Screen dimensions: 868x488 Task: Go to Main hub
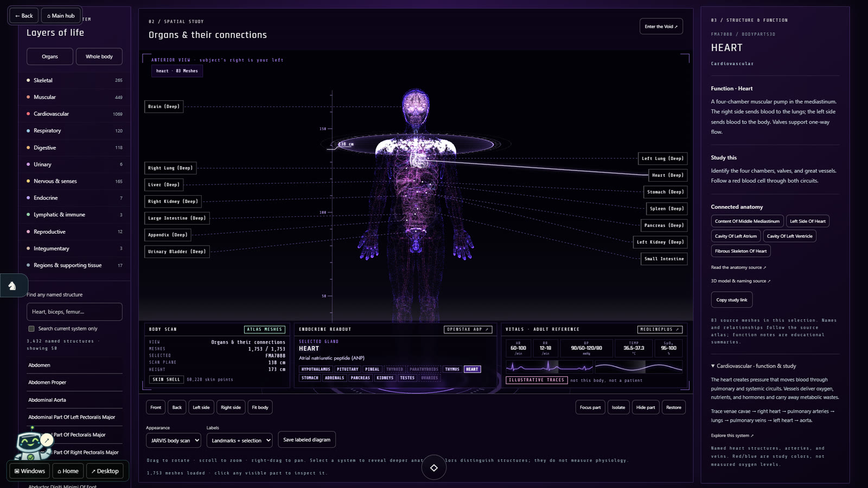tap(61, 16)
